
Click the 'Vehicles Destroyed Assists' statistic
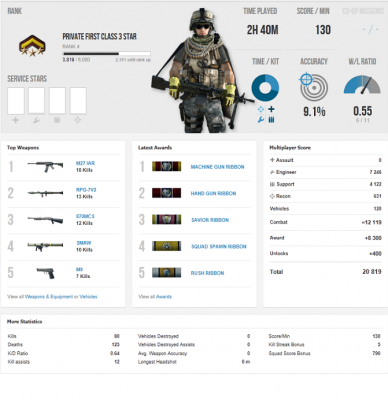[194, 344]
